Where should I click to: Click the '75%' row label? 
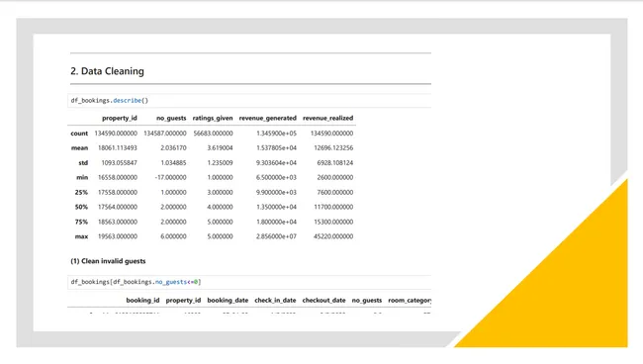tap(81, 222)
